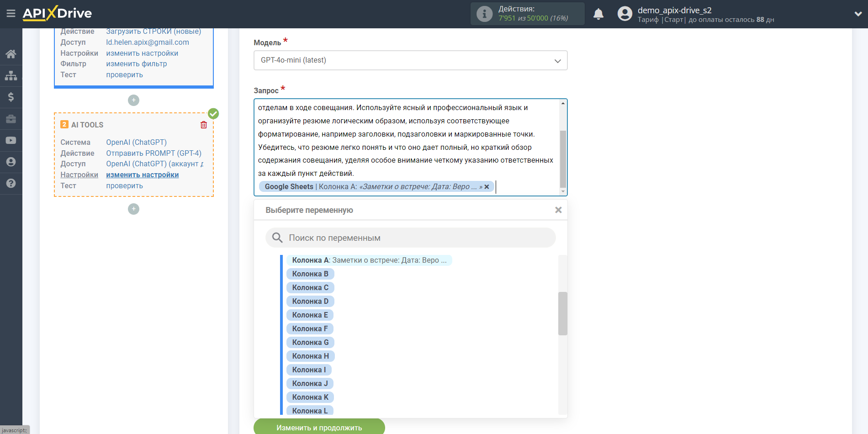Open the user profile sidebar icon
The image size is (868, 434).
click(x=11, y=162)
